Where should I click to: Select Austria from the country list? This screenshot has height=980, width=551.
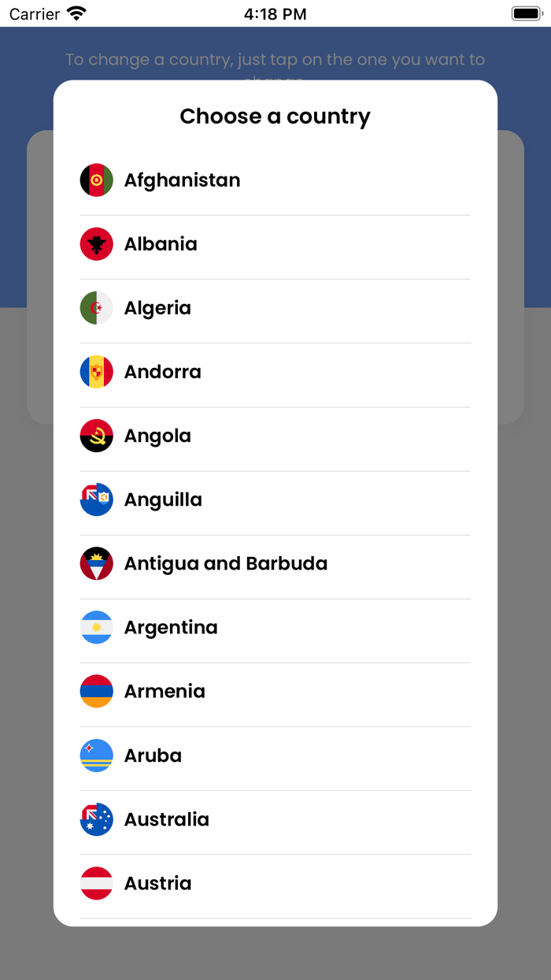point(158,883)
